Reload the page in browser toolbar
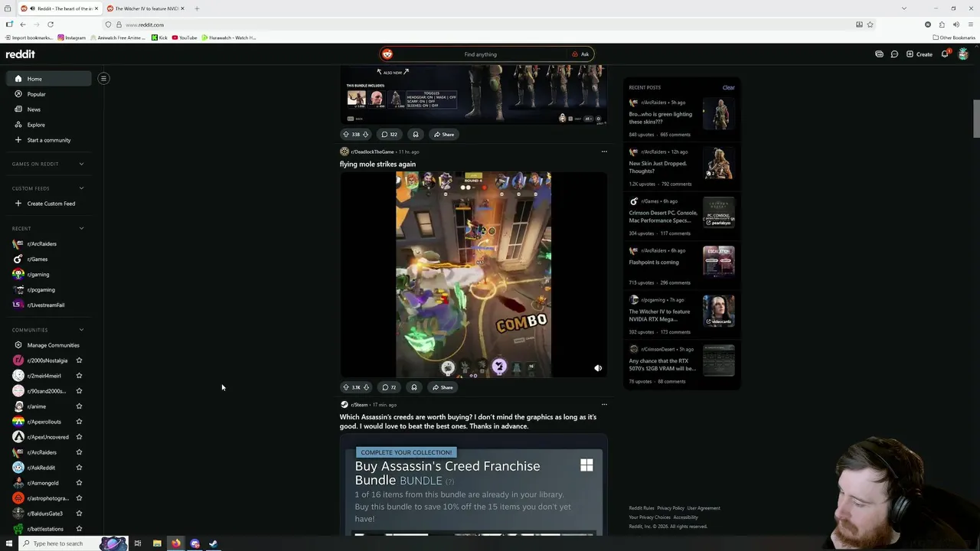Viewport: 980px width, 551px height. tap(51, 24)
